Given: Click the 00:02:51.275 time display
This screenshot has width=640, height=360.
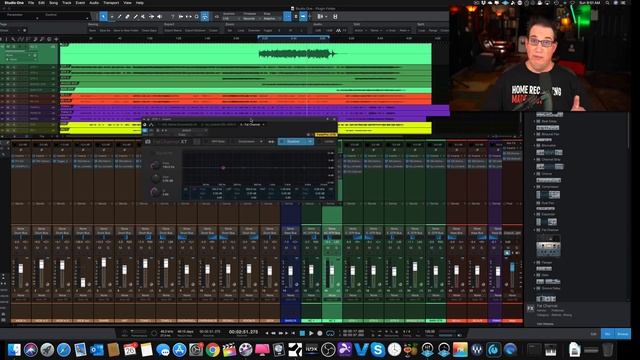Looking at the screenshot, I should [x=243, y=332].
